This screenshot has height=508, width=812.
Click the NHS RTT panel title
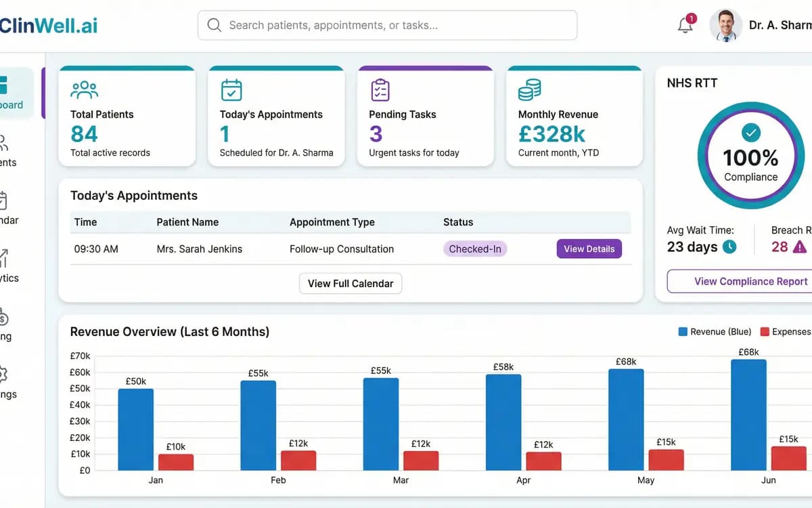(x=692, y=83)
